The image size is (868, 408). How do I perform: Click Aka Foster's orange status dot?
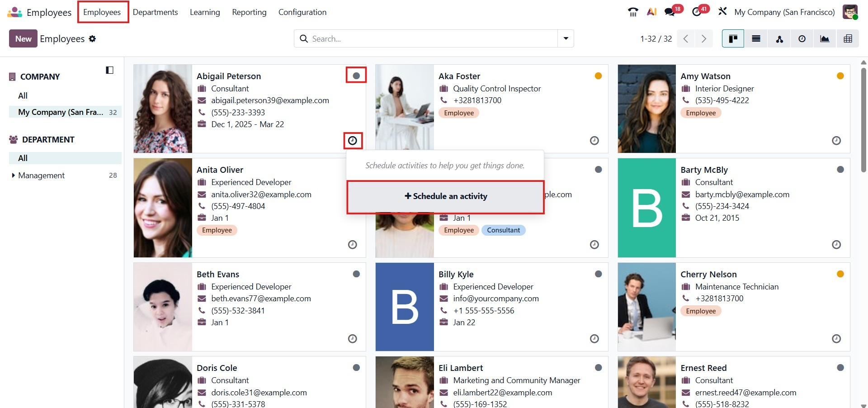tap(598, 76)
